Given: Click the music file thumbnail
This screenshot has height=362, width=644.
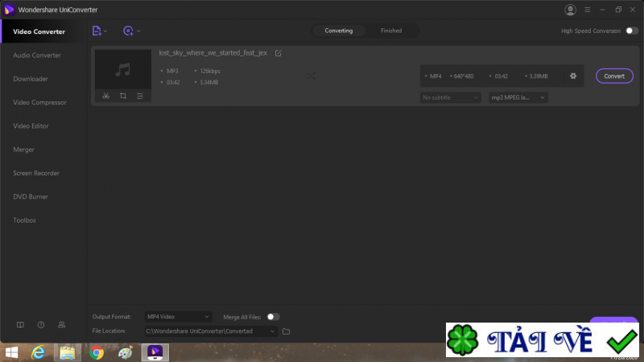Looking at the screenshot, I should pos(123,69).
